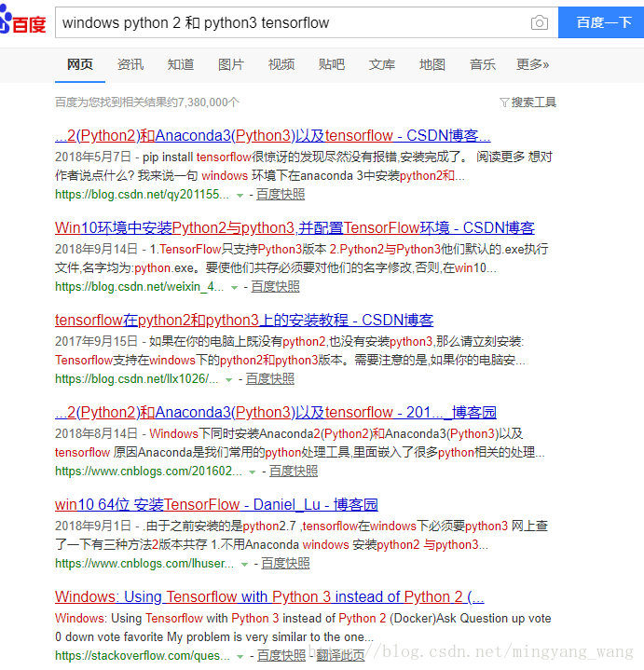Open 百度快照 for cnblogs.com/201602 result
This screenshot has width=644, height=670.
pyautogui.click(x=294, y=472)
